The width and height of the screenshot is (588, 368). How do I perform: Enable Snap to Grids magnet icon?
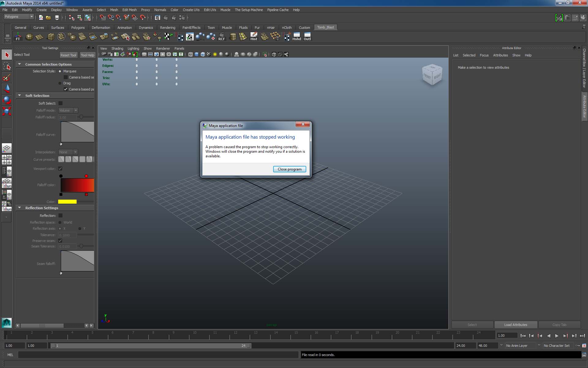pyautogui.click(x=103, y=17)
